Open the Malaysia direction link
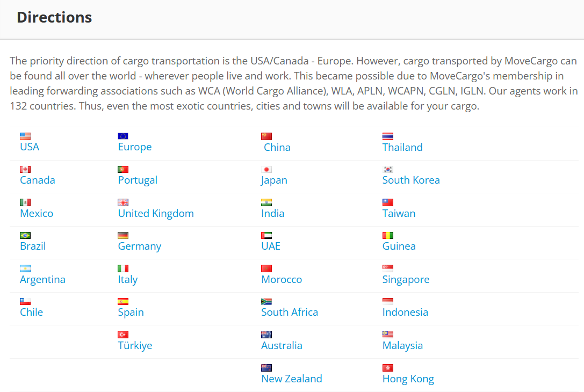The image size is (584, 392). click(402, 346)
